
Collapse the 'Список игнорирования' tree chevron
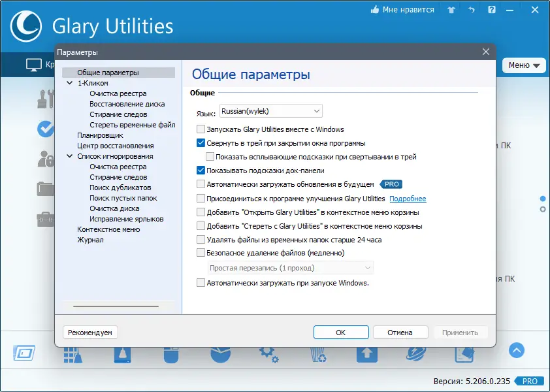click(69, 156)
